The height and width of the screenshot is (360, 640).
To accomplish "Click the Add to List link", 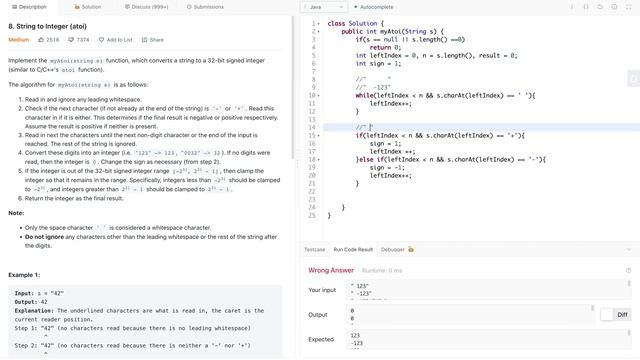I will pos(120,40).
